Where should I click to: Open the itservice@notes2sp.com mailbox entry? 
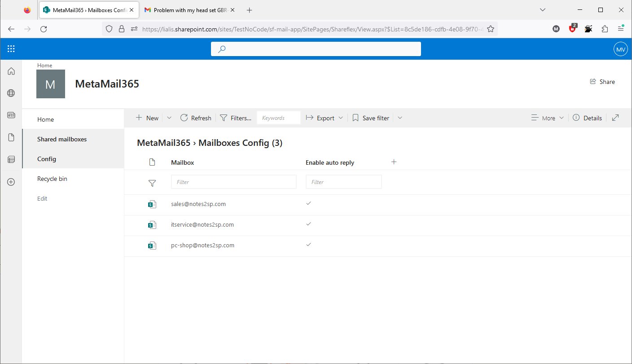(202, 224)
